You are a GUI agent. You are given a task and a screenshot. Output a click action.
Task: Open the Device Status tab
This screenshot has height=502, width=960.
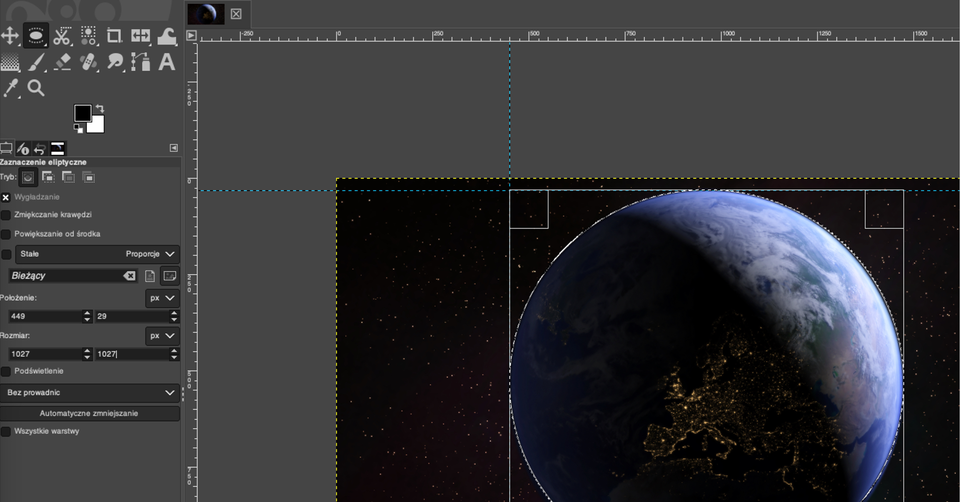(x=23, y=149)
